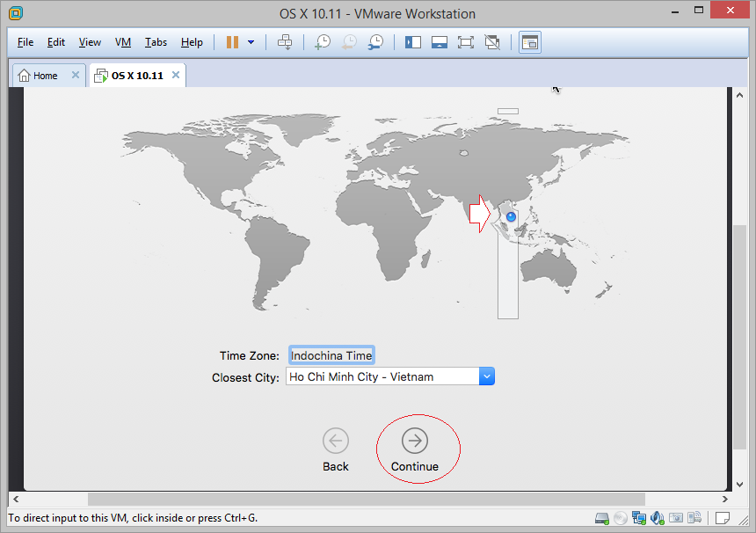Take a snapshot of this virtual machine
This screenshot has width=756, height=533.
pos(322,42)
